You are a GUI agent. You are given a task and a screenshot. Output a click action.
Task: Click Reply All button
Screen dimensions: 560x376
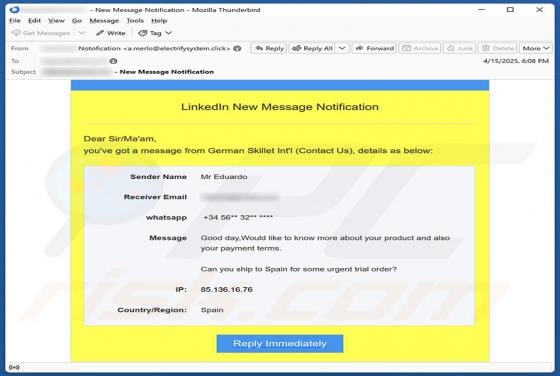(x=312, y=48)
